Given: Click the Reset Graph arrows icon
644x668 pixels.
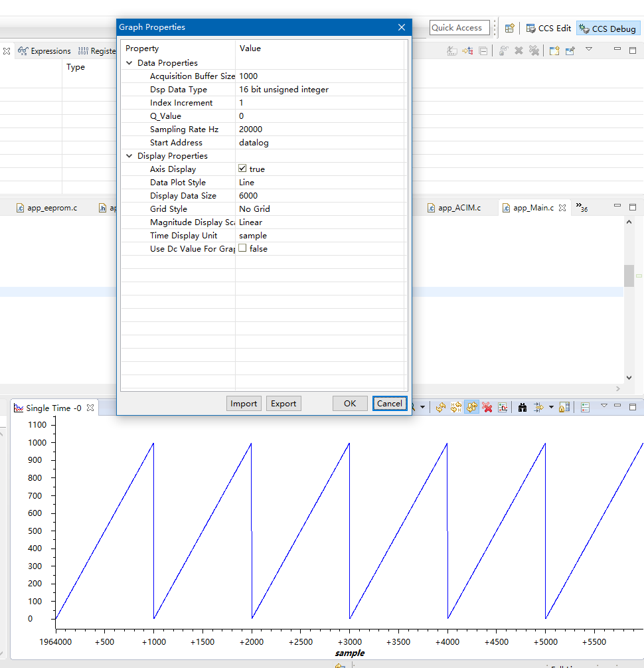Looking at the screenshot, I should coord(440,408).
